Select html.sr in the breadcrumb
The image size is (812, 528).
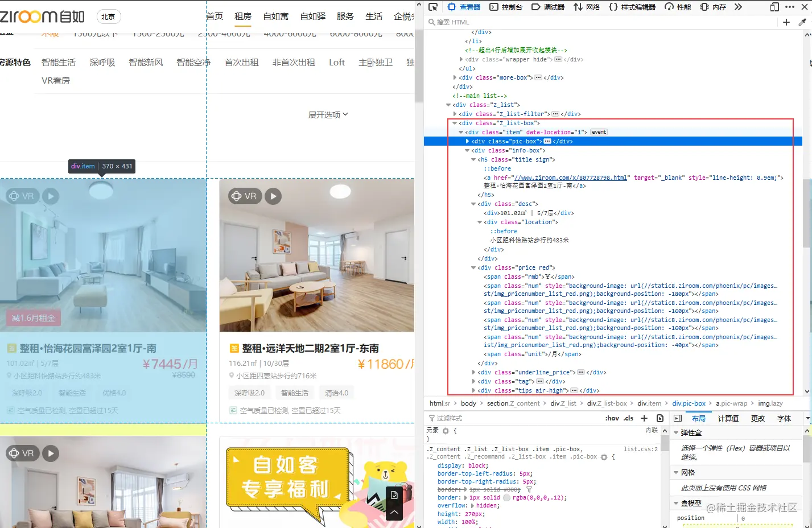click(x=439, y=403)
